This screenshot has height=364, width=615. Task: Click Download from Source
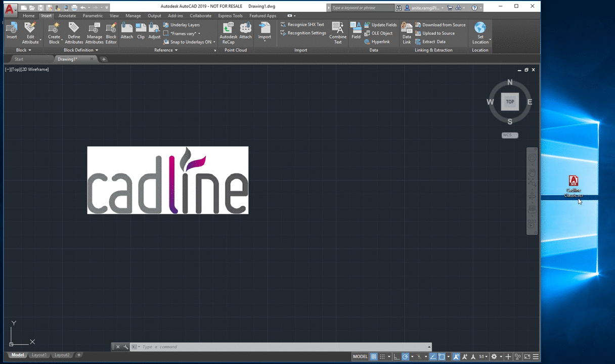pos(440,25)
